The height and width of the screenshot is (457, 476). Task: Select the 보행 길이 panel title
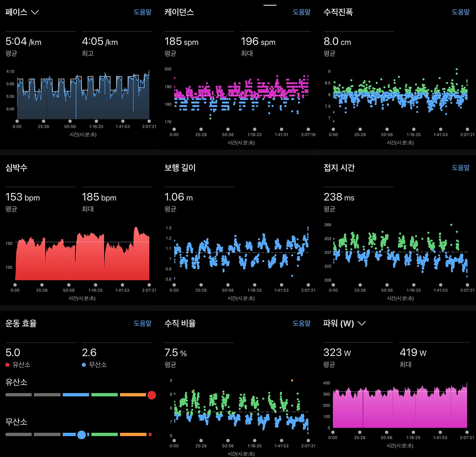click(180, 168)
